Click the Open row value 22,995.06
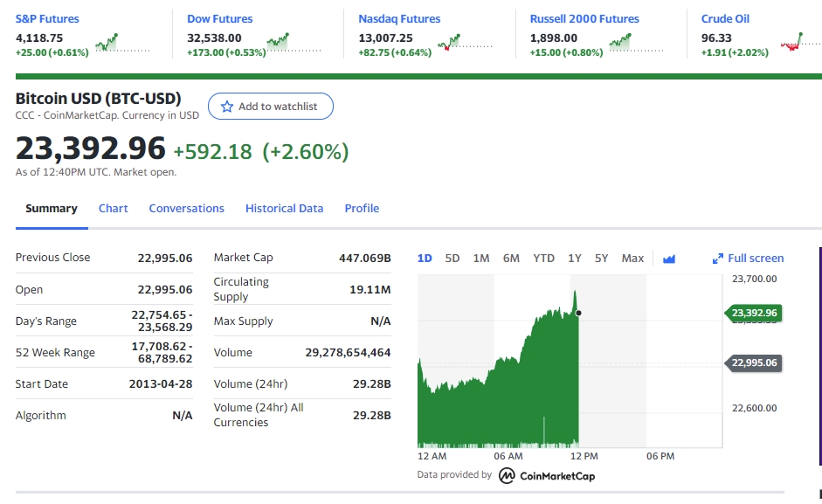822x504 pixels. [165, 289]
